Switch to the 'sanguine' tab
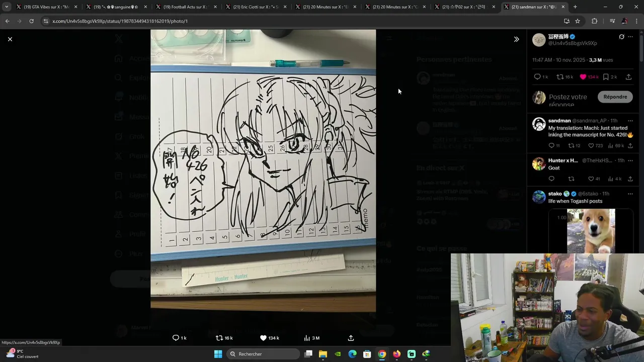 tap(116, 7)
